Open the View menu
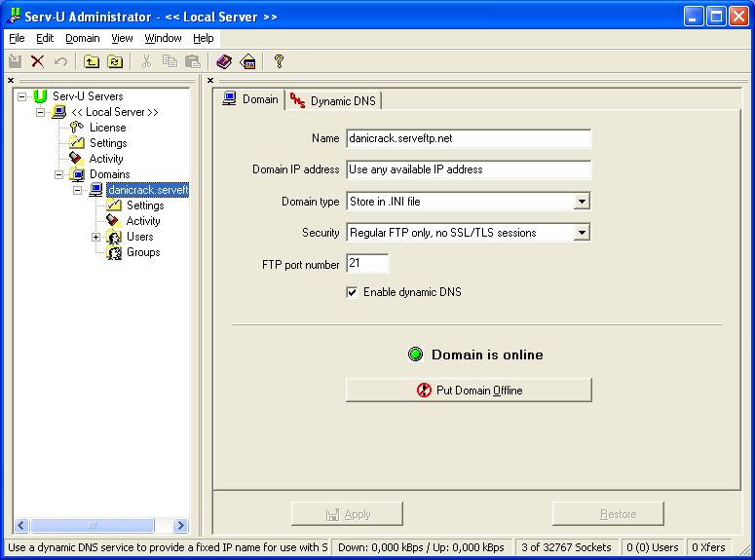The width and height of the screenshot is (755, 560). coord(122,38)
